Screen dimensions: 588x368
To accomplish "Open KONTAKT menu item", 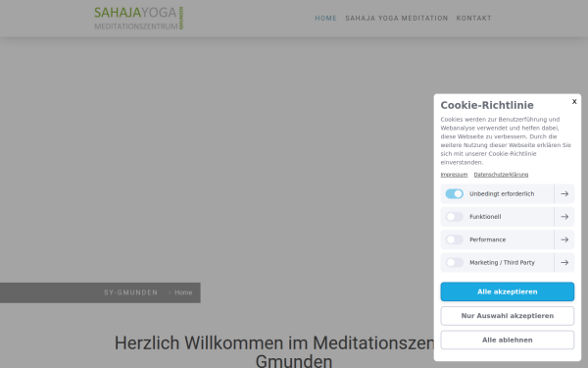I will click(473, 18).
